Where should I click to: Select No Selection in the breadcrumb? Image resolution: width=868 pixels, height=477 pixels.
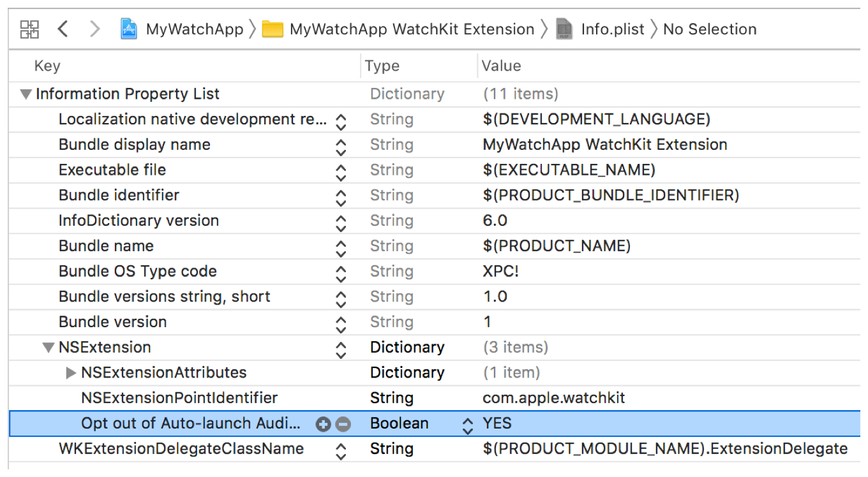click(710, 29)
